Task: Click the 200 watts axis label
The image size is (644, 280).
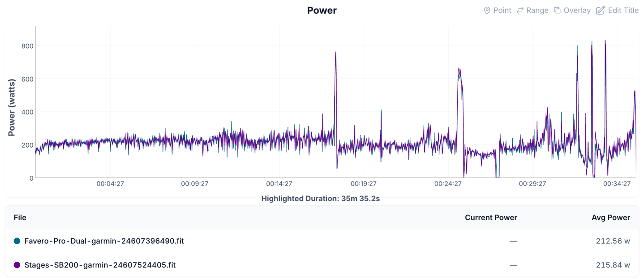Action: click(27, 145)
